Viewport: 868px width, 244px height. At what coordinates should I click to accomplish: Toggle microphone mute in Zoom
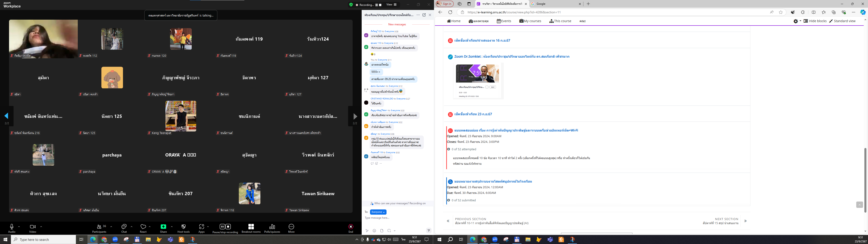pos(12,227)
